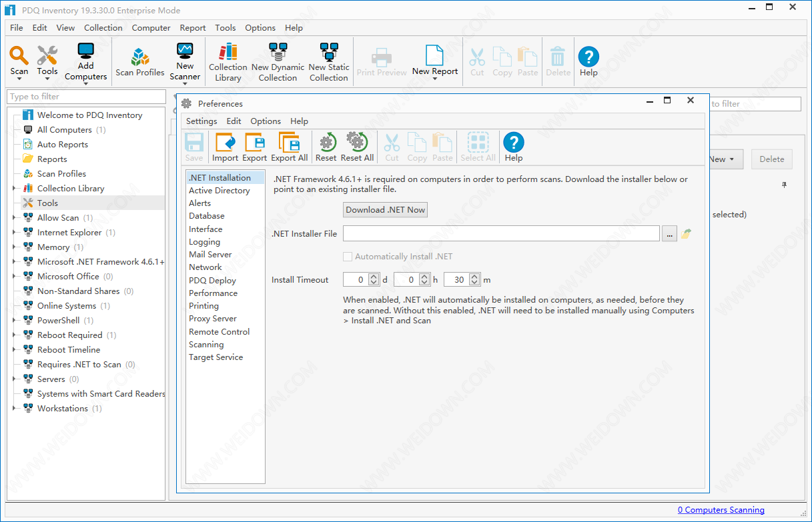Click the Copy icon in the Preferences toolbar
The width and height of the screenshot is (812, 522).
[417, 142]
